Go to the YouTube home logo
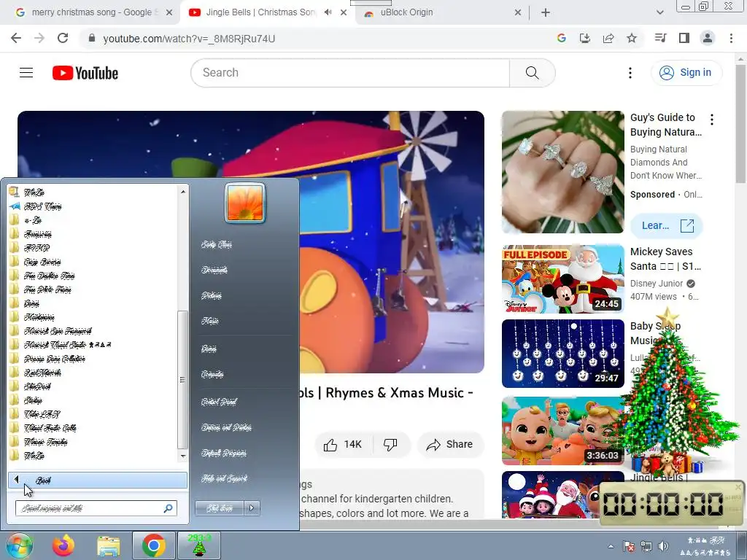Image resolution: width=747 pixels, height=560 pixels. [x=85, y=73]
